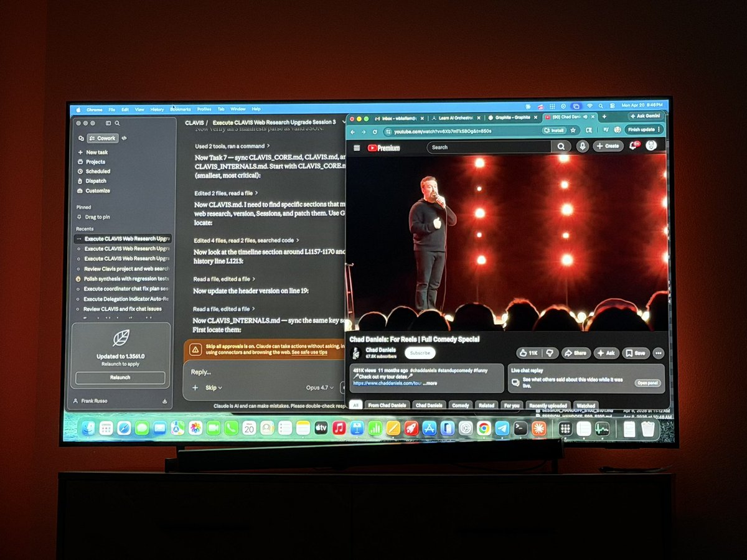Open Execute coordinator chat fix plan task

click(123, 289)
